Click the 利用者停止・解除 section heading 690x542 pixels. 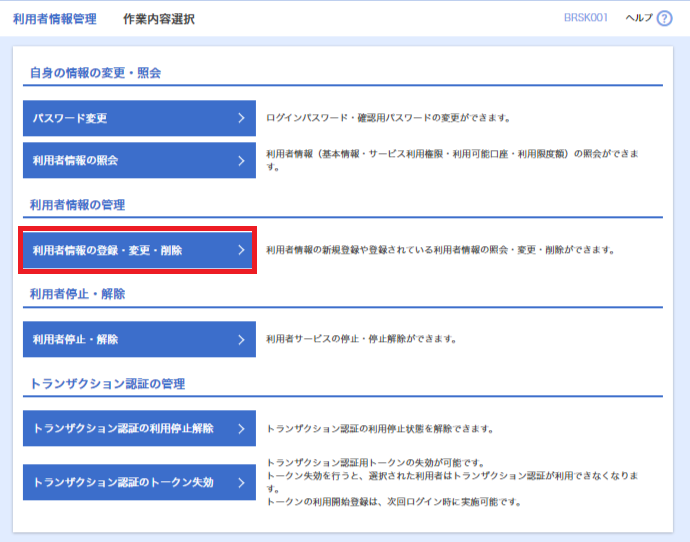point(77,294)
